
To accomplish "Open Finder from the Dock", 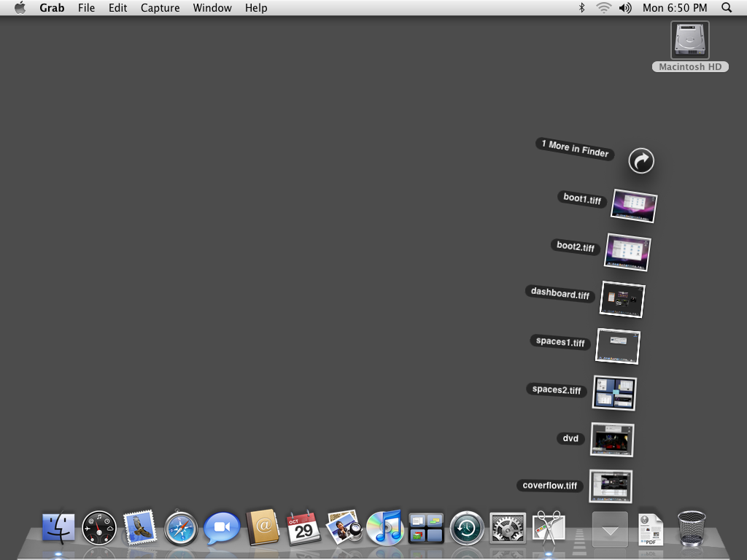I will [57, 526].
